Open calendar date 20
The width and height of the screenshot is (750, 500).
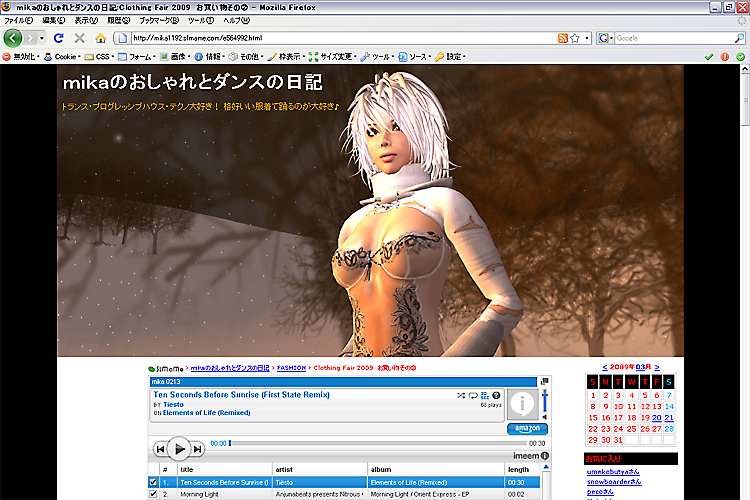[x=656, y=418]
